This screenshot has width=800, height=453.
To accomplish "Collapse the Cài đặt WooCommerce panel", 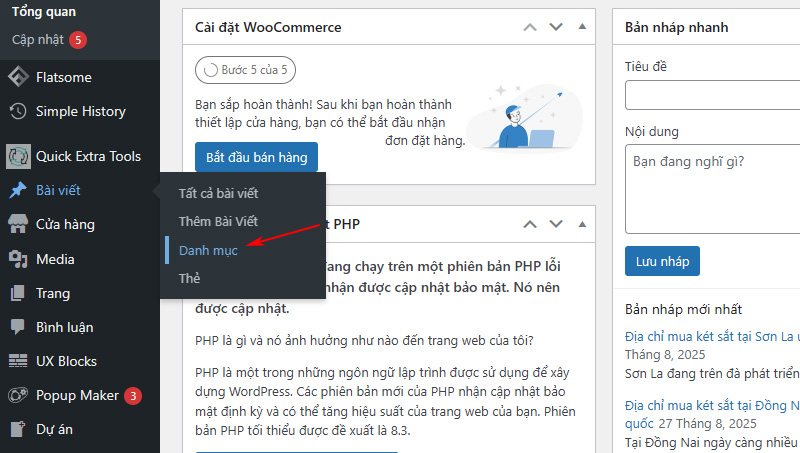I will [582, 27].
